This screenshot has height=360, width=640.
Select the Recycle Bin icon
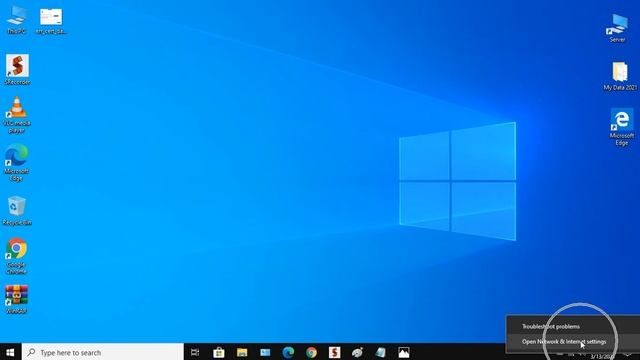pos(17,211)
